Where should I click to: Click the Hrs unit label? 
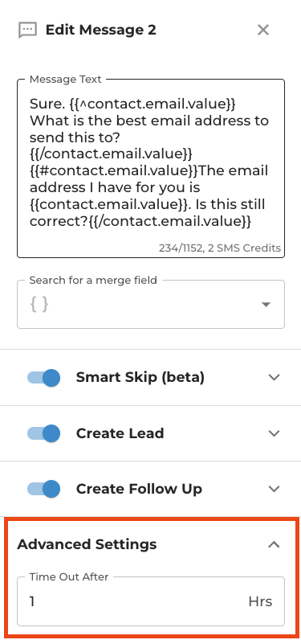pos(260,601)
